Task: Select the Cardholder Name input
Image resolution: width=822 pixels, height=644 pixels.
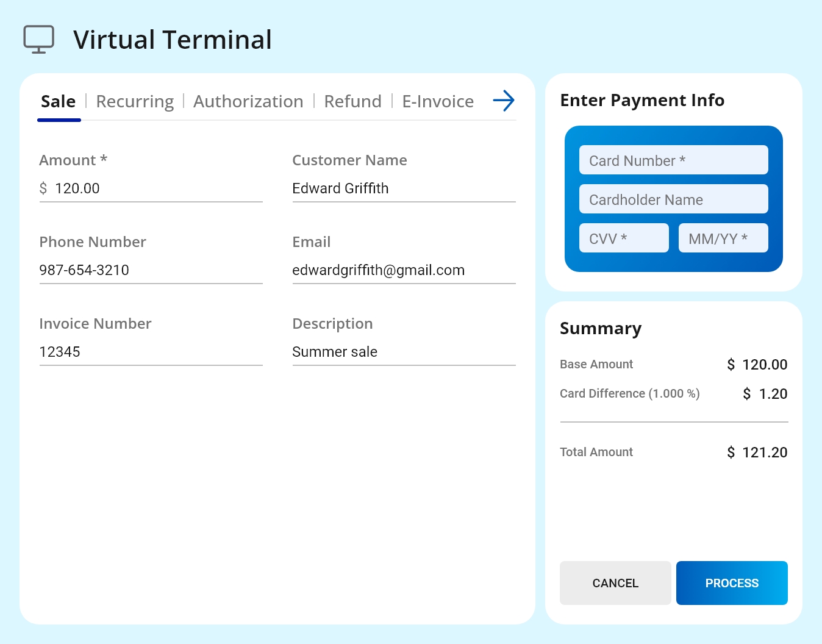Action: pyautogui.click(x=673, y=199)
